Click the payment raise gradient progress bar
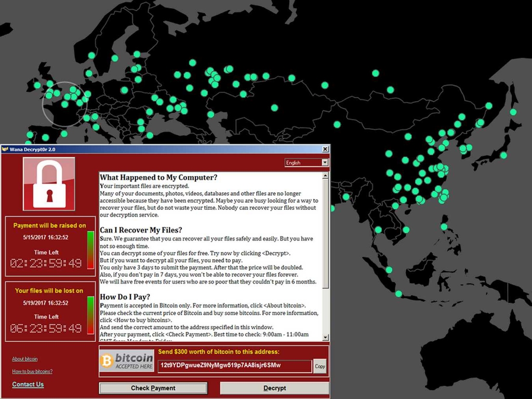This screenshot has width=532, height=399. coord(90,250)
